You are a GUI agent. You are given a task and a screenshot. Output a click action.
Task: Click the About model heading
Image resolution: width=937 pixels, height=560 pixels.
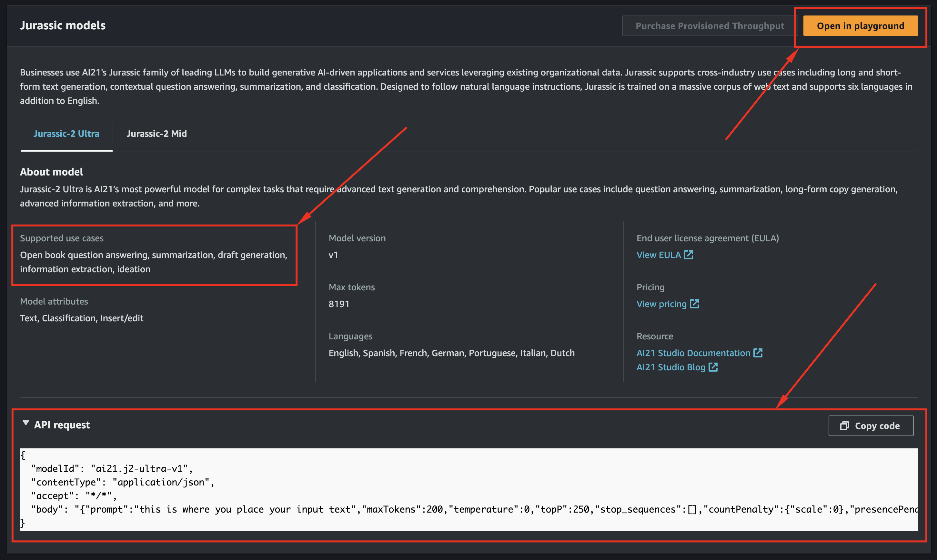coord(51,172)
